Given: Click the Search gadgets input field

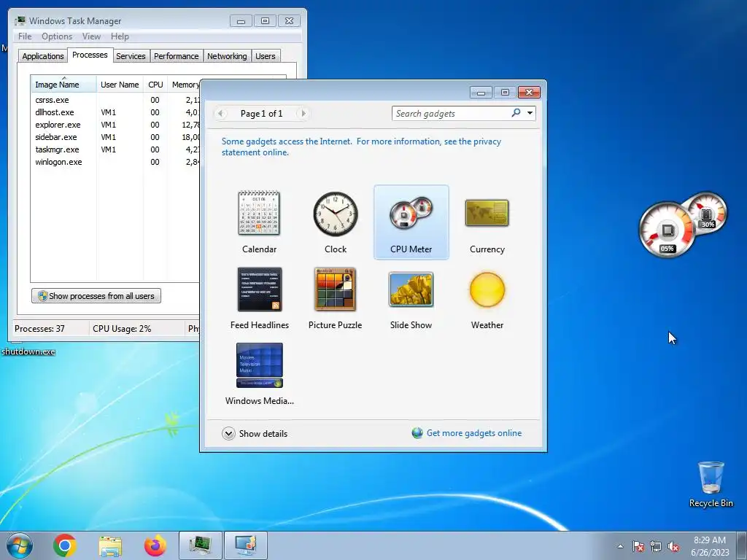Looking at the screenshot, I should 451,113.
